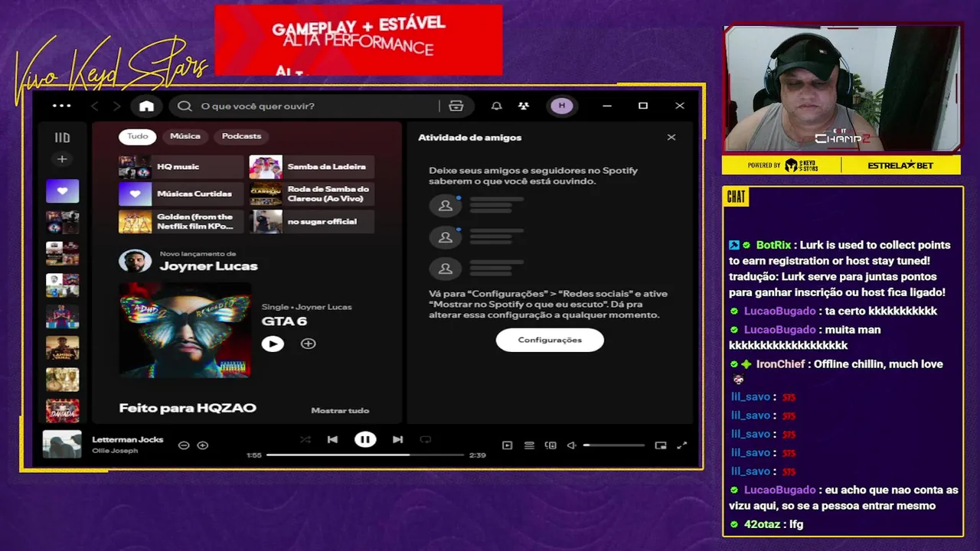Add GTA 6 to library with plus icon

click(x=308, y=344)
